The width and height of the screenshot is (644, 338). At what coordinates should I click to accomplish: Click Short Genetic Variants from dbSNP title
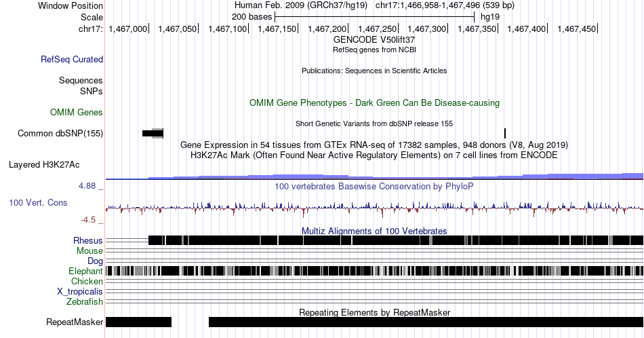point(374,124)
